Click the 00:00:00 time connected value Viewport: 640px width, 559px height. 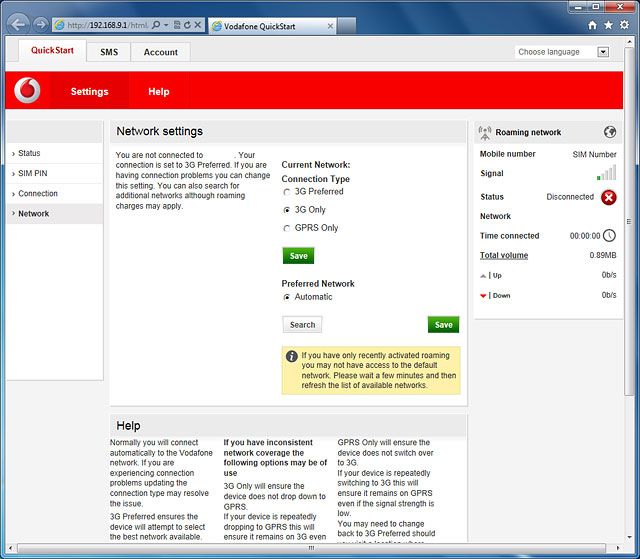click(585, 236)
